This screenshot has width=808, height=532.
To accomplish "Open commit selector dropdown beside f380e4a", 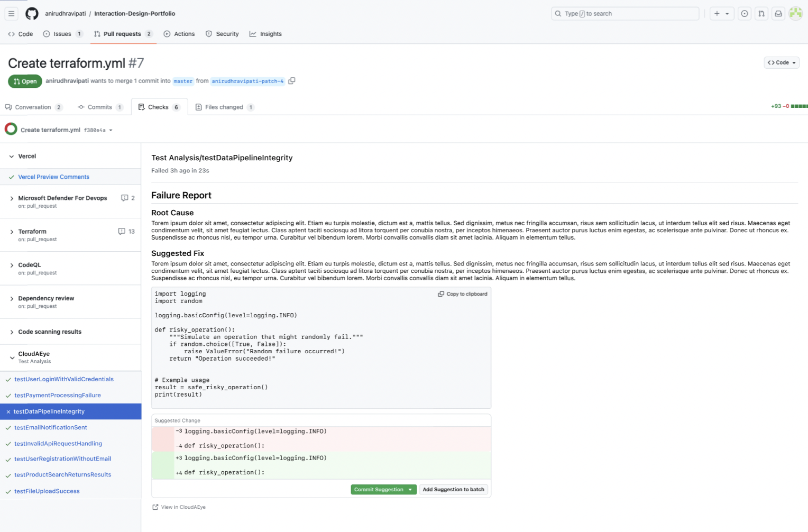I will pyautogui.click(x=111, y=130).
